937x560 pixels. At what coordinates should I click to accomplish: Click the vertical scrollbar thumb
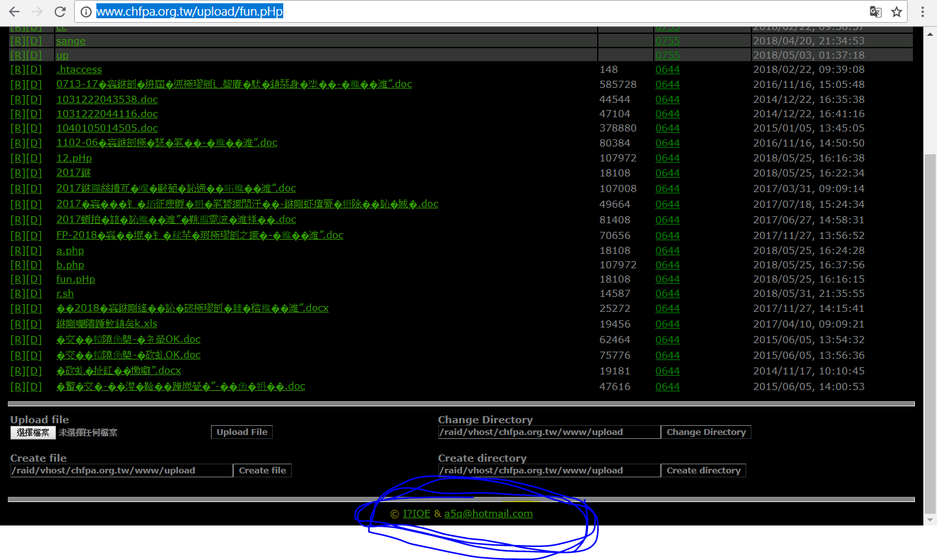pos(930,332)
